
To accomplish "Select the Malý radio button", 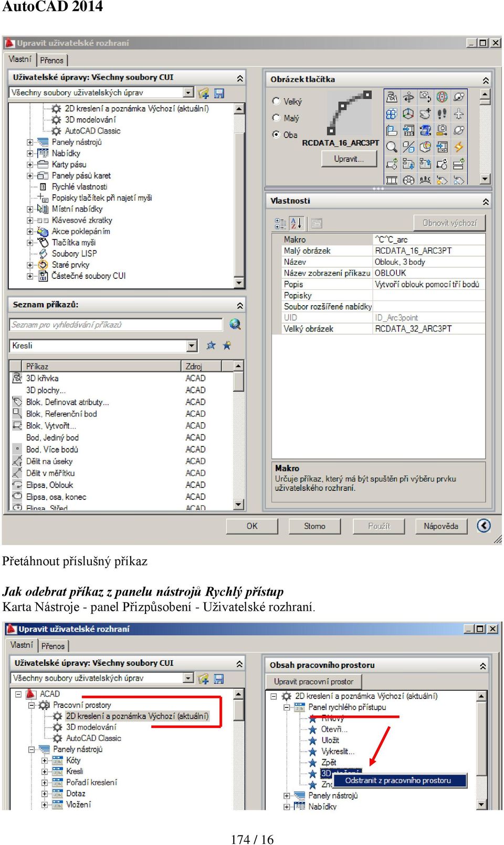I will pyautogui.click(x=276, y=118).
